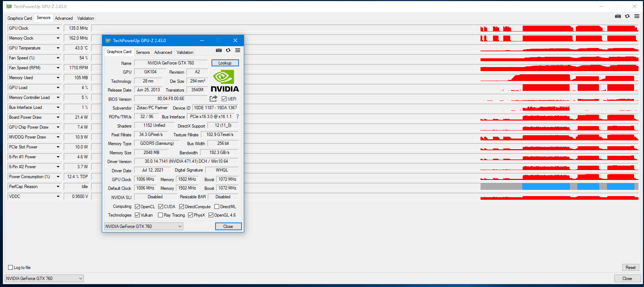Click camera icon in the Sensors window

click(618, 16)
